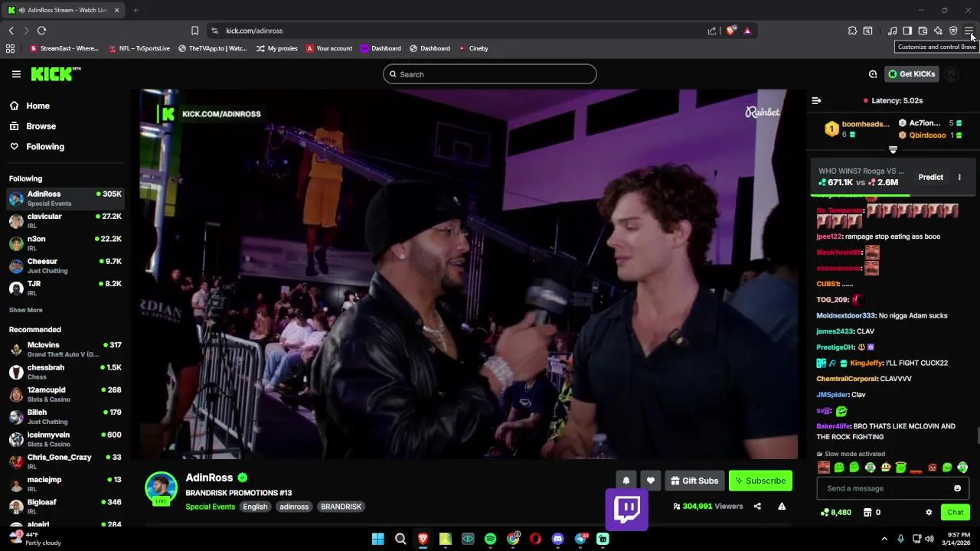Viewport: 980px width, 551px height.
Task: Click the KICK logo
Action: (x=55, y=73)
